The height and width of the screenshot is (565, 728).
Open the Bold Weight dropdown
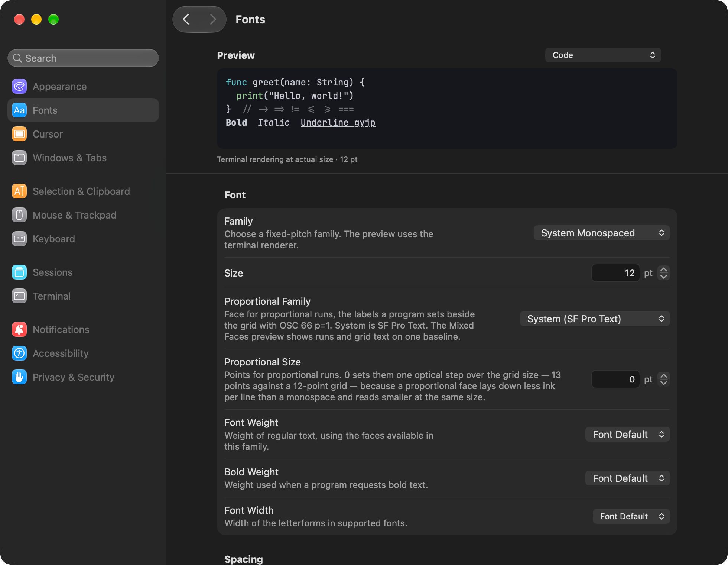click(627, 478)
